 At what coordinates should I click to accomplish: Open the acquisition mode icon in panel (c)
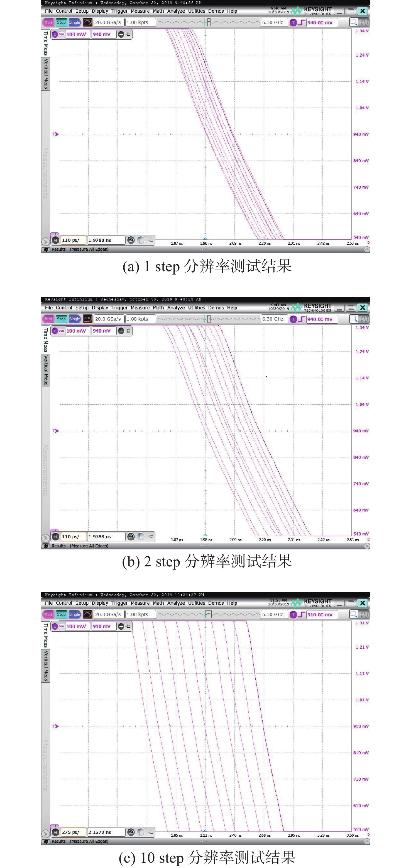(x=87, y=615)
